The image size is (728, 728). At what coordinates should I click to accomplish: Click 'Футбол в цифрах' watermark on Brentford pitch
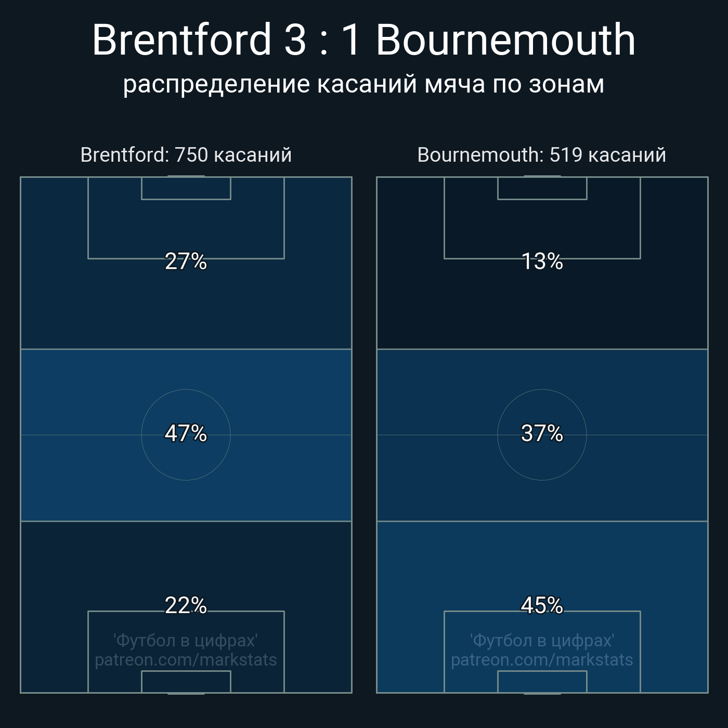(x=186, y=641)
